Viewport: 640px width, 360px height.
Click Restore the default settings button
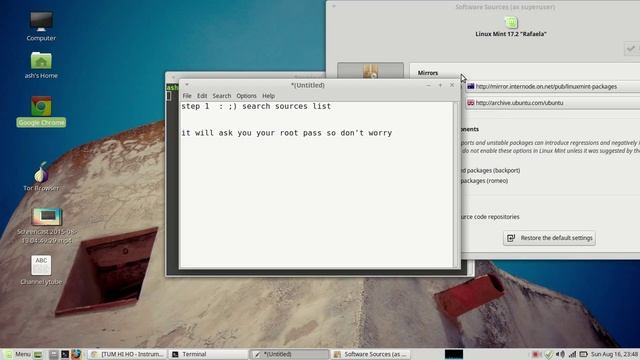549,238
